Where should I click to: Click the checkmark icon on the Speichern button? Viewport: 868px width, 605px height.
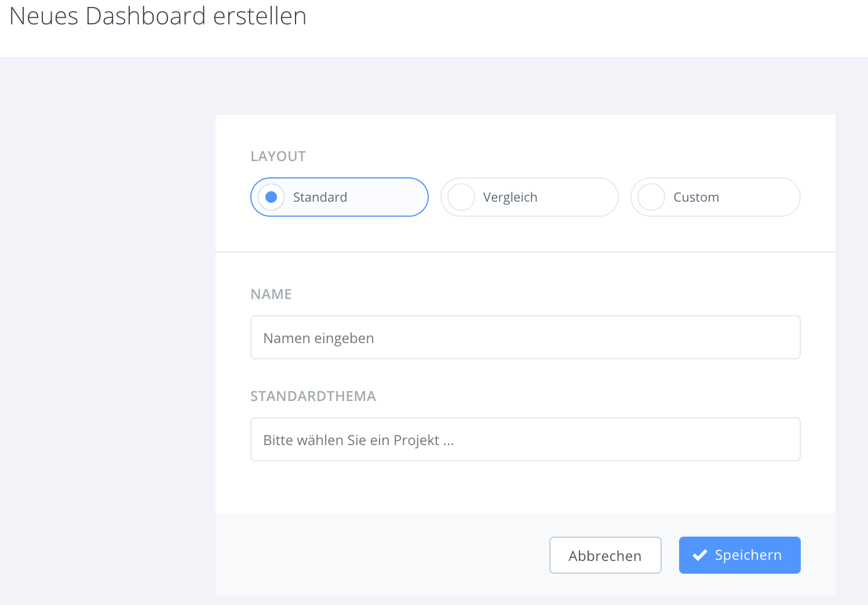[700, 555]
